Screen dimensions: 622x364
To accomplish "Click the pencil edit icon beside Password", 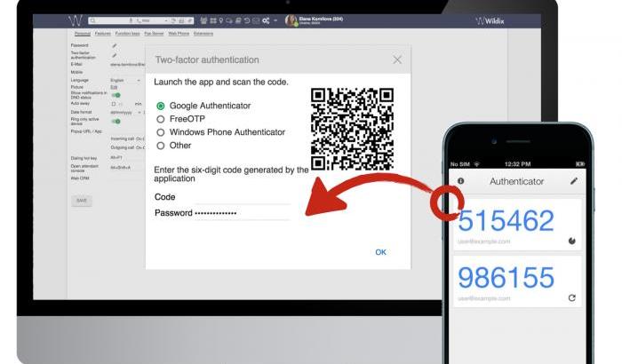I will pos(114,44).
